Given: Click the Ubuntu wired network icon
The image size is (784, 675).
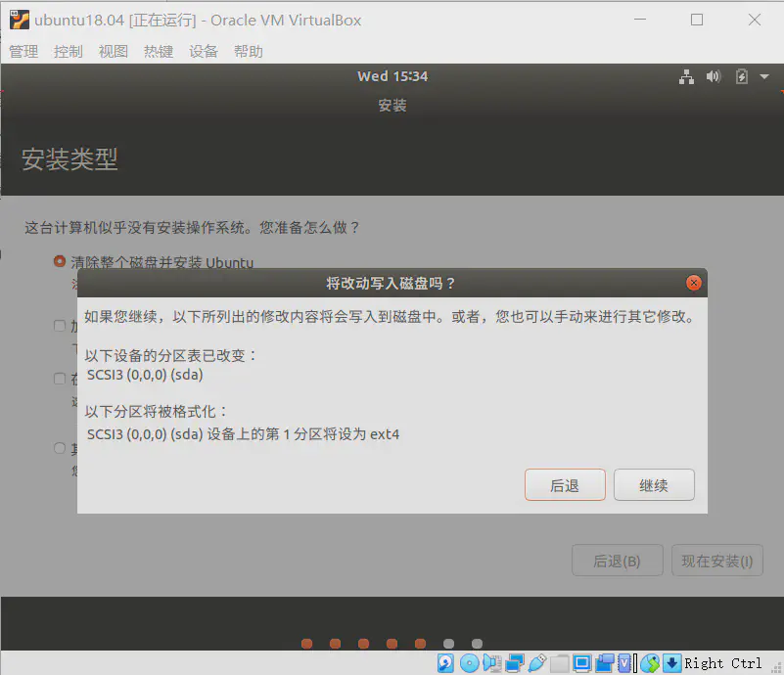Looking at the screenshot, I should coord(687,76).
